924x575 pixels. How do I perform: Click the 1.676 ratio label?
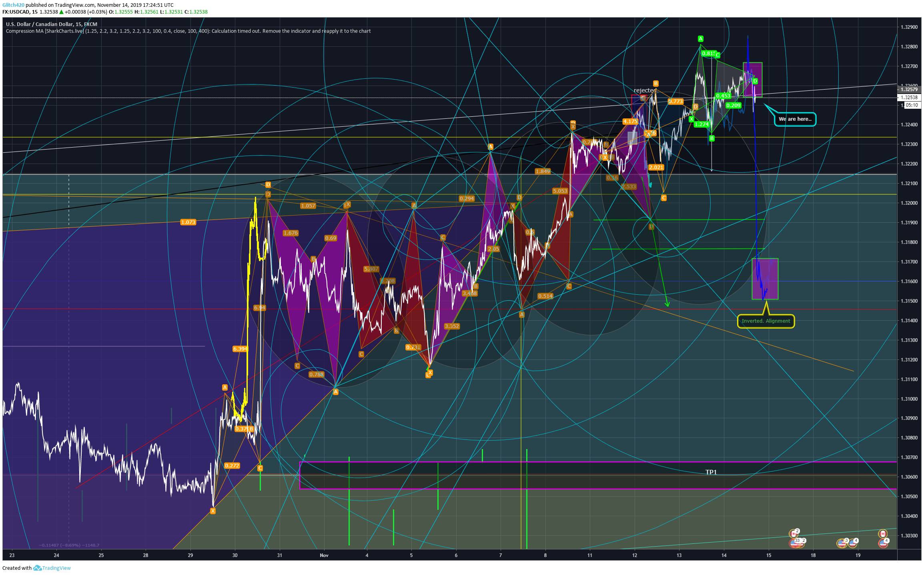pos(291,233)
